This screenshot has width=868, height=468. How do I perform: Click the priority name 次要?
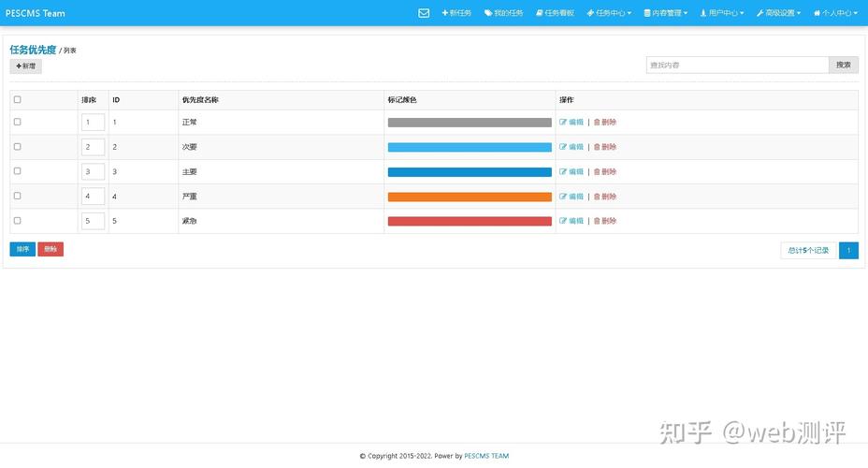[189, 147]
